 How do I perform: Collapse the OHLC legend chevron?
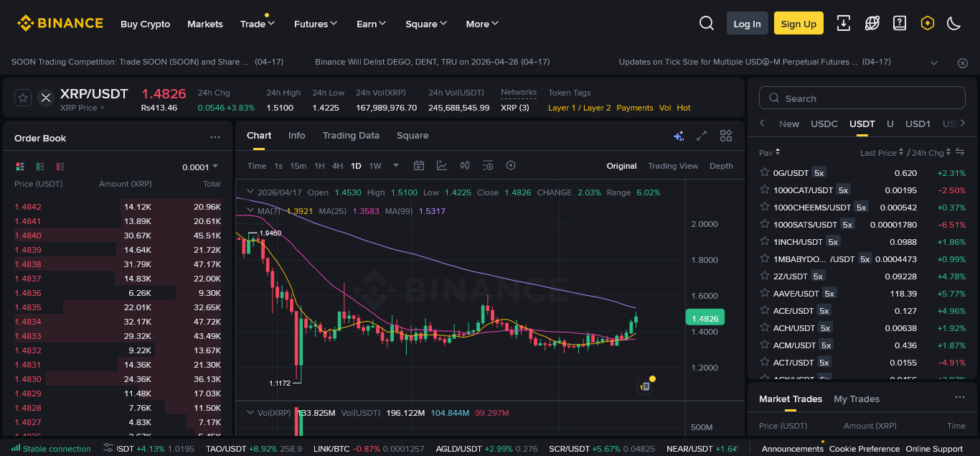pos(250,192)
